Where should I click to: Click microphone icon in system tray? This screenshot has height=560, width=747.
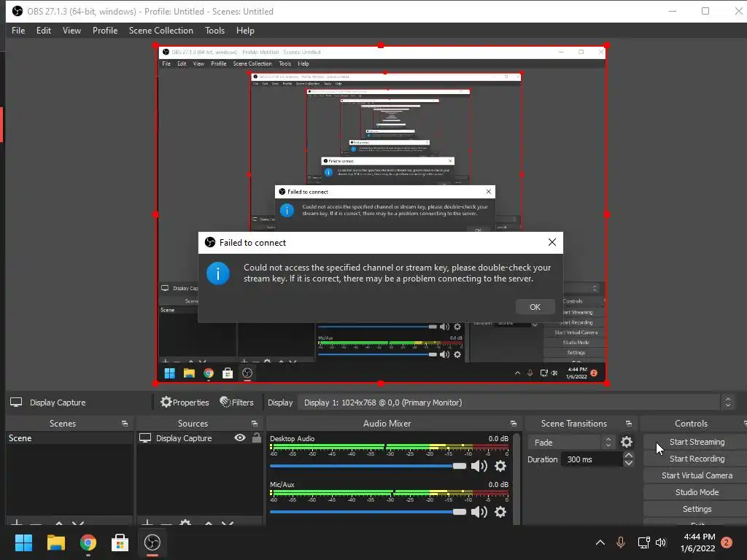tap(621, 542)
